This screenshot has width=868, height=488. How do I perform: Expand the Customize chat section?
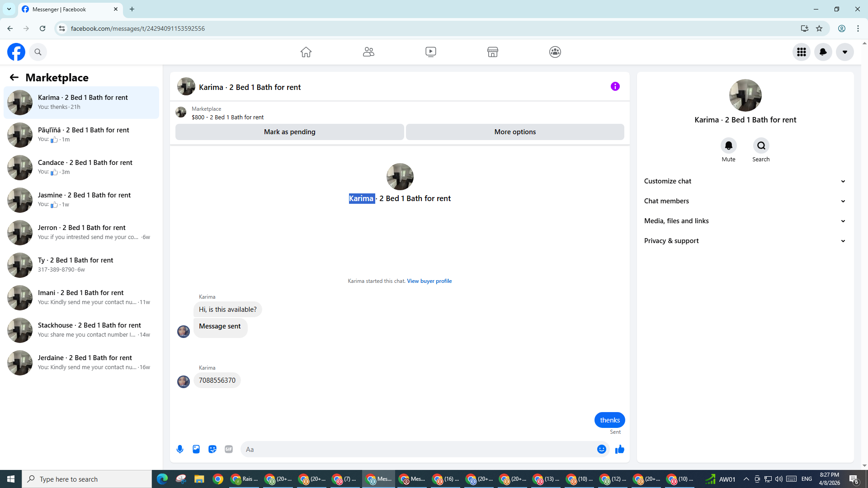pyautogui.click(x=745, y=181)
